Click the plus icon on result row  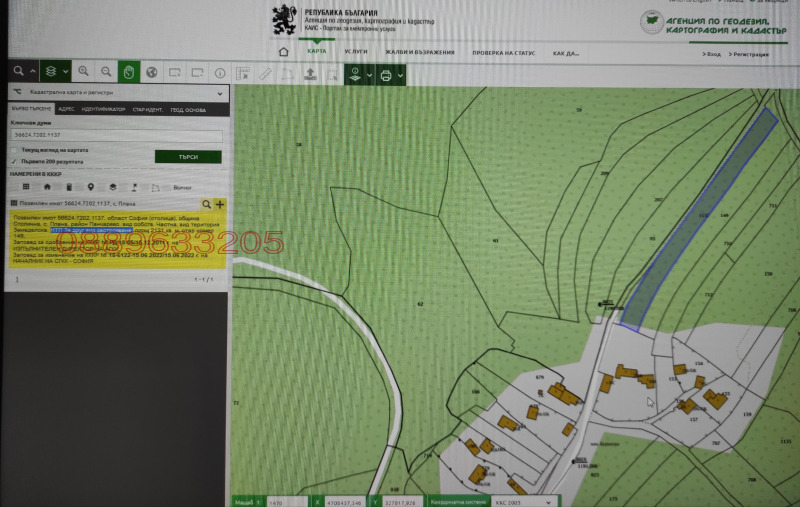[220, 203]
